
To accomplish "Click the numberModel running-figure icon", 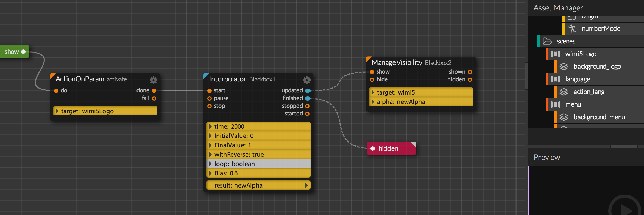I will 572,29.
